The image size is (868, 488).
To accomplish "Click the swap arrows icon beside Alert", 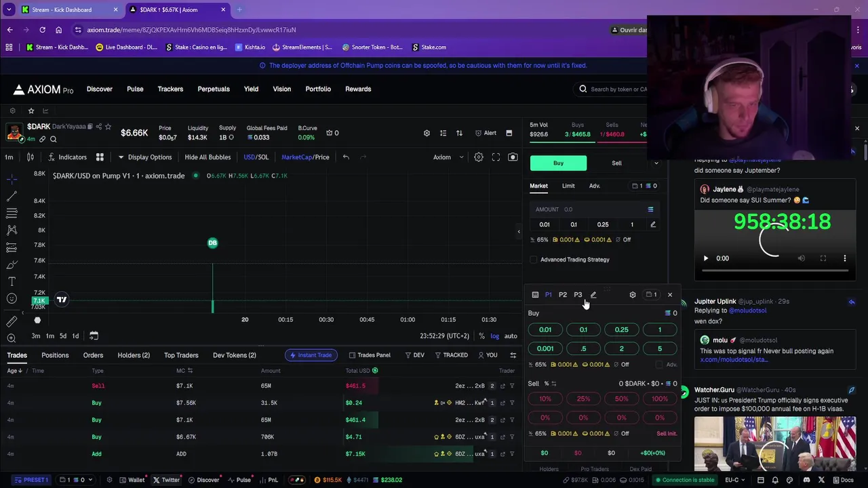I will [459, 133].
